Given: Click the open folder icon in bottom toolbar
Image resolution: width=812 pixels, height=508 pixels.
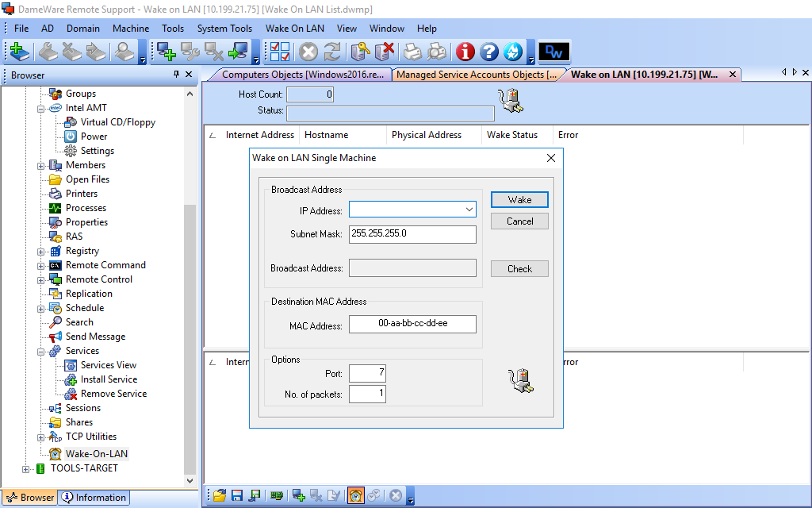Looking at the screenshot, I should pos(220,495).
